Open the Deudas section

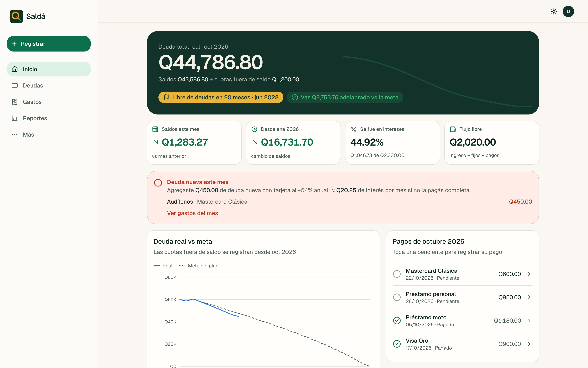(x=49, y=85)
